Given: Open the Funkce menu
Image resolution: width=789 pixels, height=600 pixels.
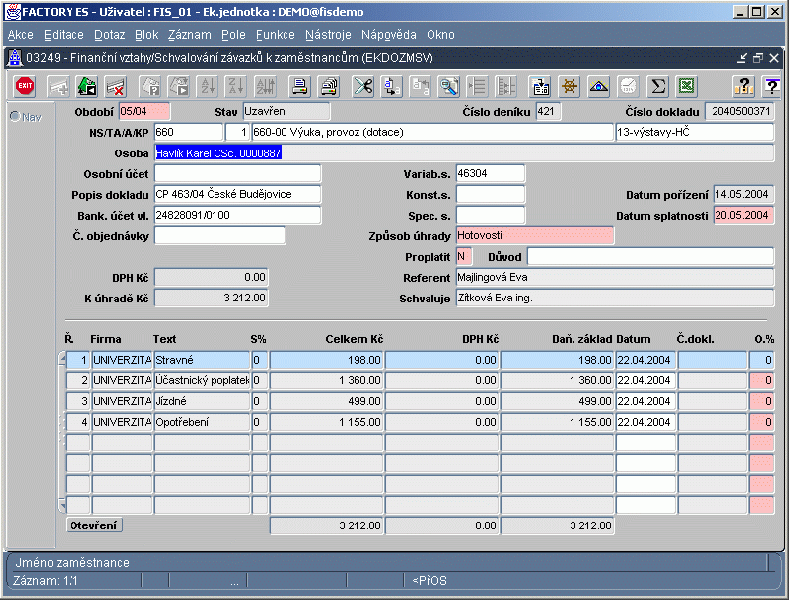Looking at the screenshot, I should point(275,35).
